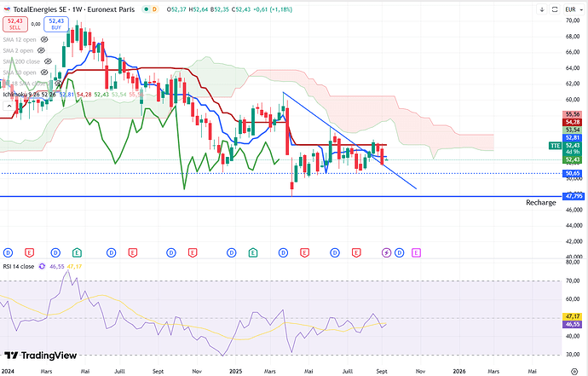Click the down-arrow pane icon top right

(x=541, y=9)
